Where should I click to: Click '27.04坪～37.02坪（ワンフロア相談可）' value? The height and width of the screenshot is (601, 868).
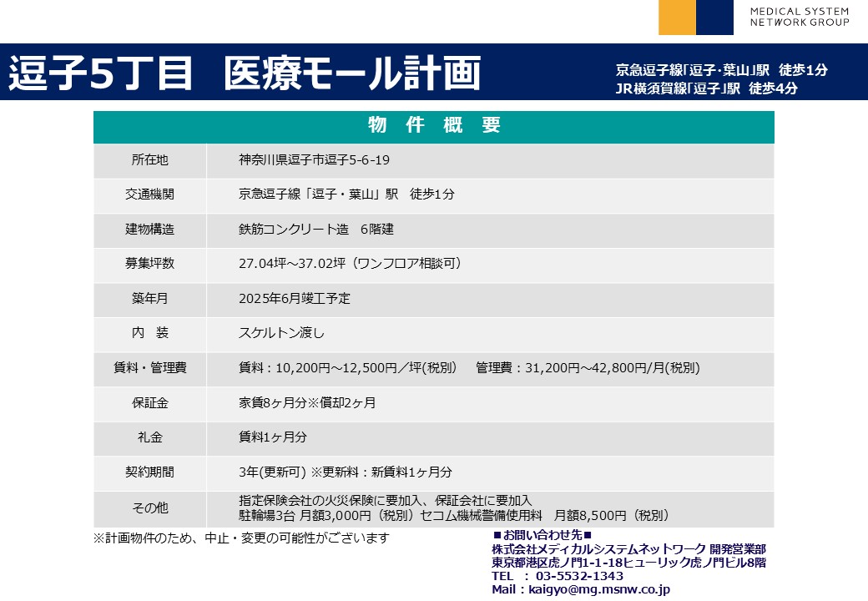pos(350,264)
